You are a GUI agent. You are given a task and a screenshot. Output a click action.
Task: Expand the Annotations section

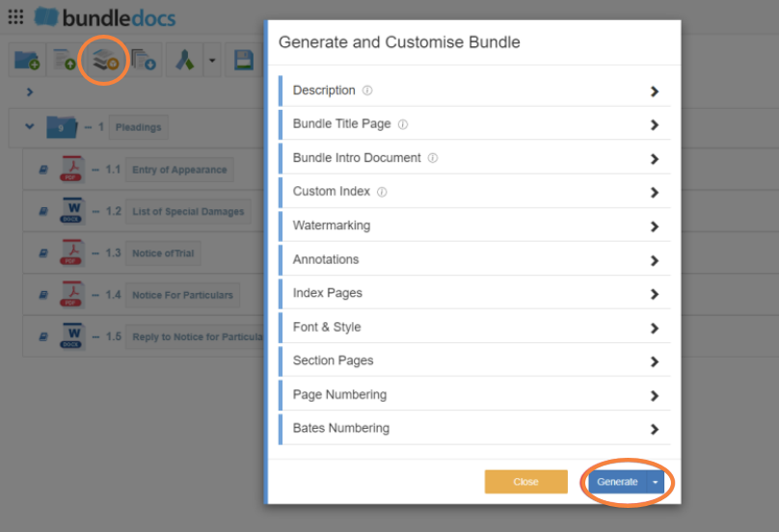tap(474, 259)
